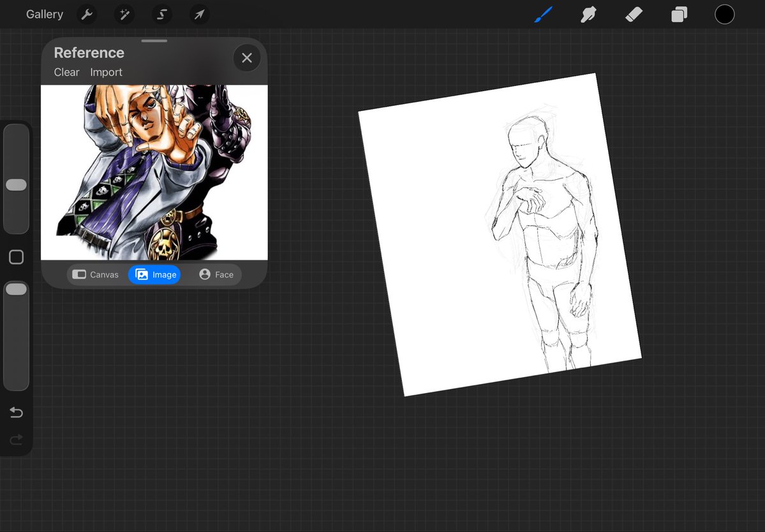Open the black color swatch
The width and height of the screenshot is (765, 532).
coord(725,15)
